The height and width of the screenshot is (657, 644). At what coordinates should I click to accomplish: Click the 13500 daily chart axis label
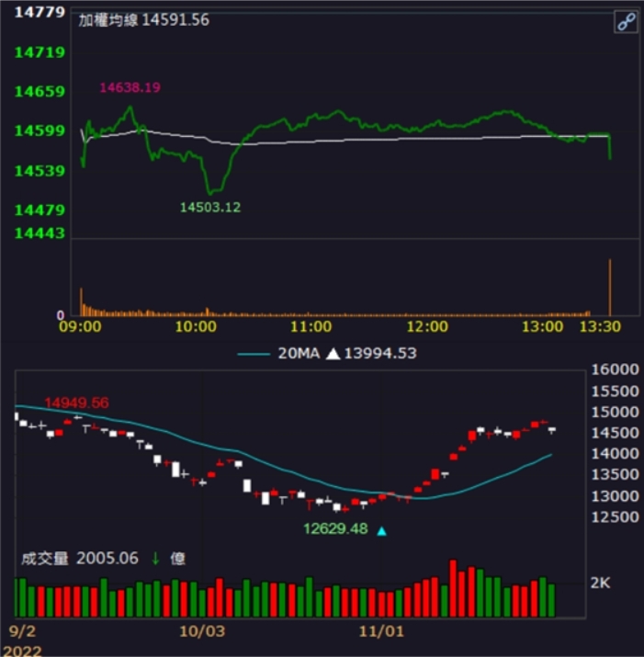click(615, 474)
